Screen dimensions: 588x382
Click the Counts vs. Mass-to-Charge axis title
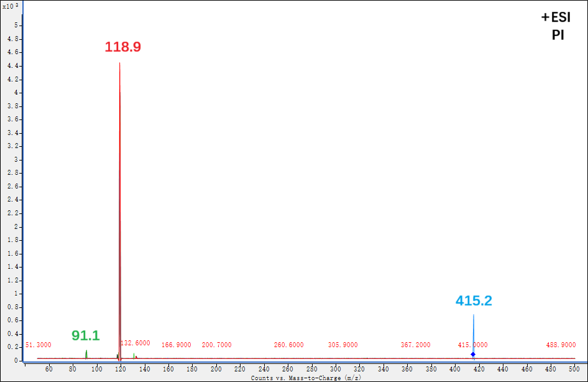coord(306,378)
